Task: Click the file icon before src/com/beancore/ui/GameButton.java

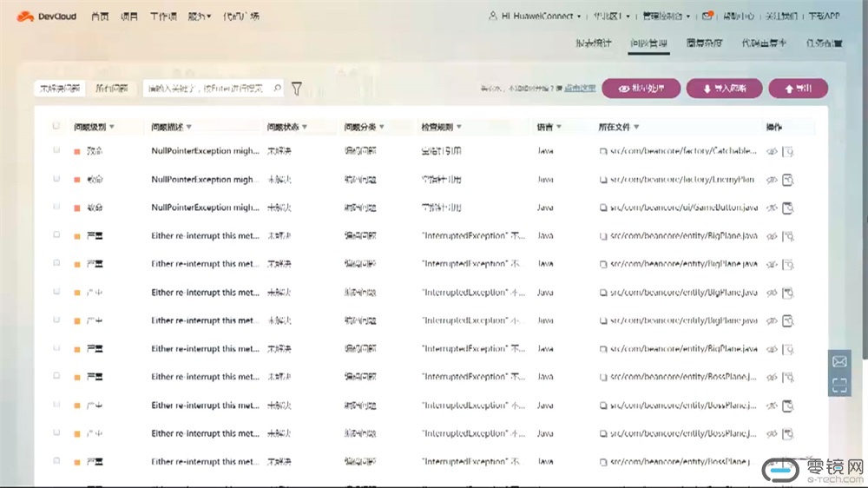Action: [603, 208]
